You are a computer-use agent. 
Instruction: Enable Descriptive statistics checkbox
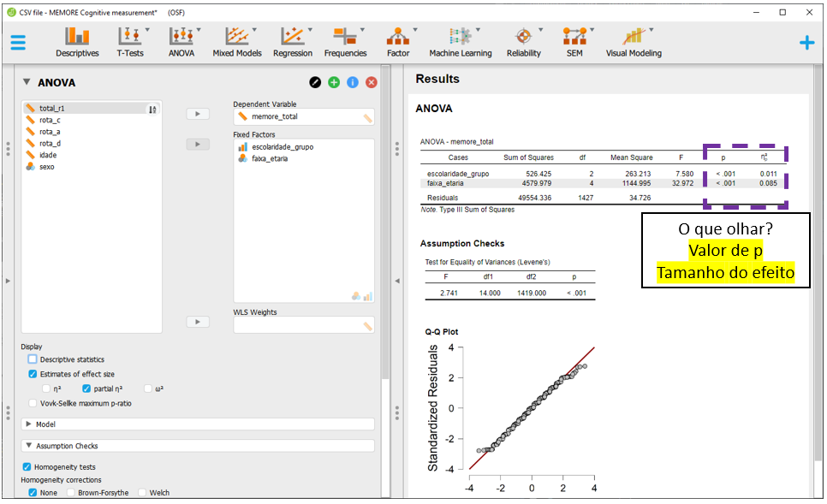[x=33, y=359]
